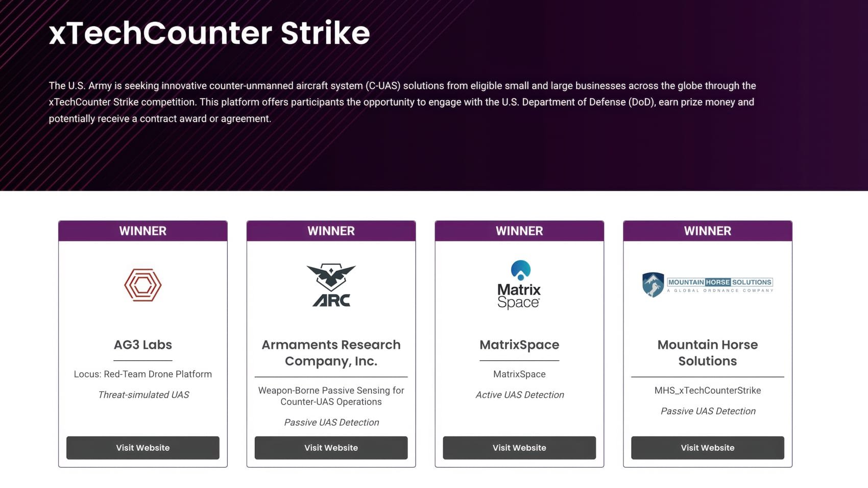This screenshot has height=488, width=868.
Task: Click the xTechCounter Strike page heading
Action: [x=209, y=33]
